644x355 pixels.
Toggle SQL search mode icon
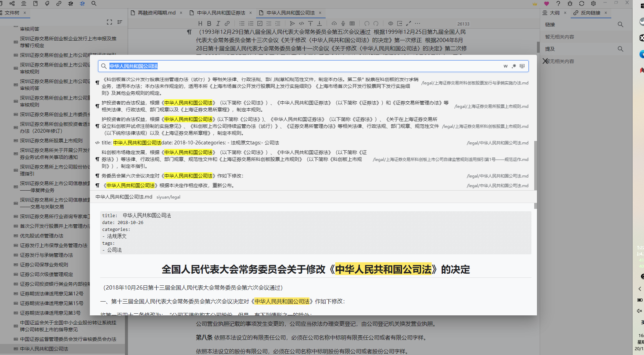[522, 66]
